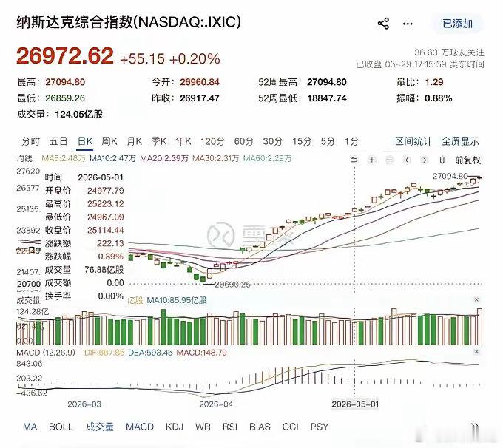Click the 27094.80 high price label on chart

pos(450,176)
